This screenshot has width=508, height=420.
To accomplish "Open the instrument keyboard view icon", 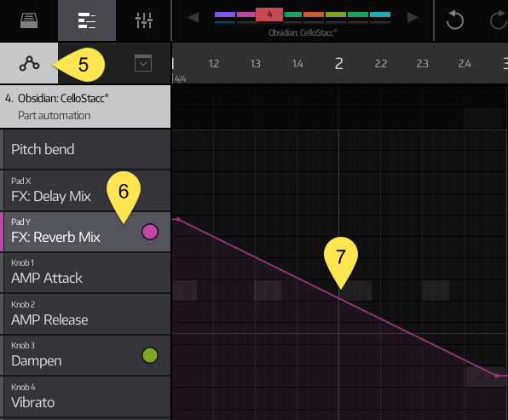I will point(29,20).
